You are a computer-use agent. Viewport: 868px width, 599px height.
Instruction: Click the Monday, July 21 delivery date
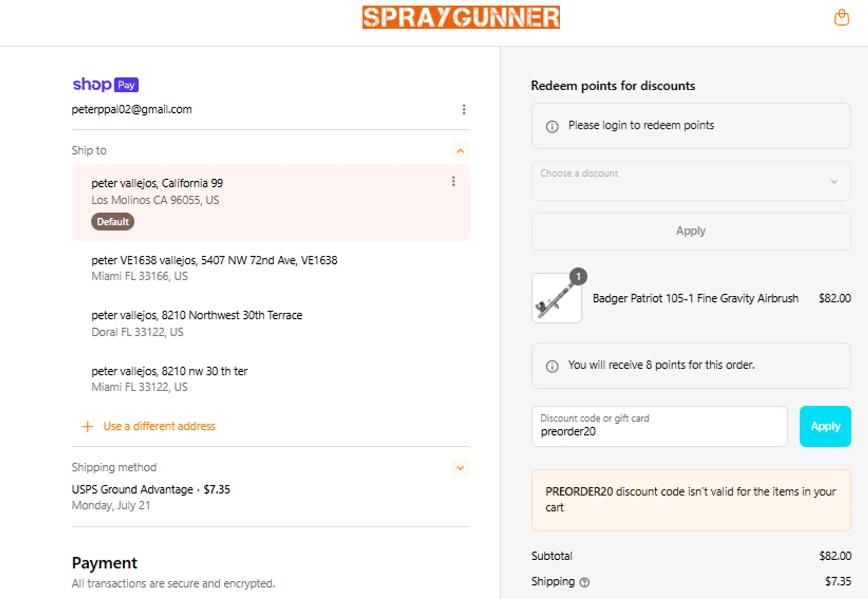(111, 505)
